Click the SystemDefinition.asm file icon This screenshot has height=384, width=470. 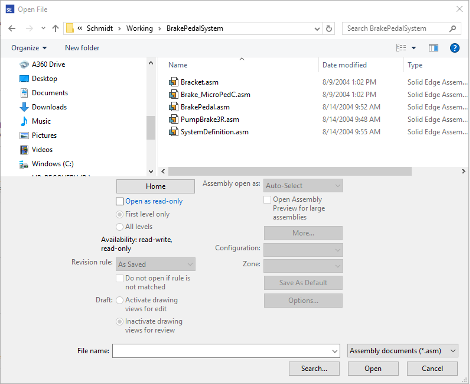point(173,132)
